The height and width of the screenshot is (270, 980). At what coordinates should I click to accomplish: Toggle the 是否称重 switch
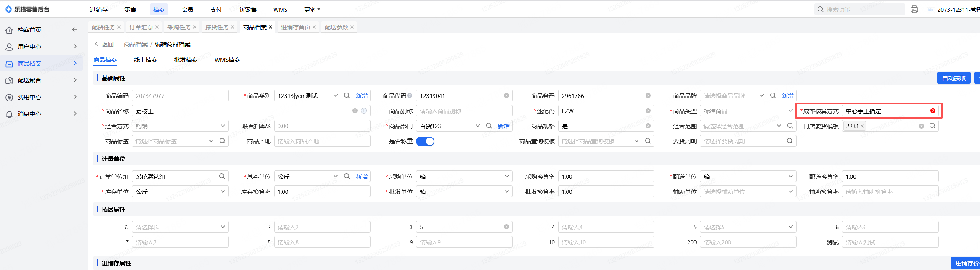coord(425,141)
